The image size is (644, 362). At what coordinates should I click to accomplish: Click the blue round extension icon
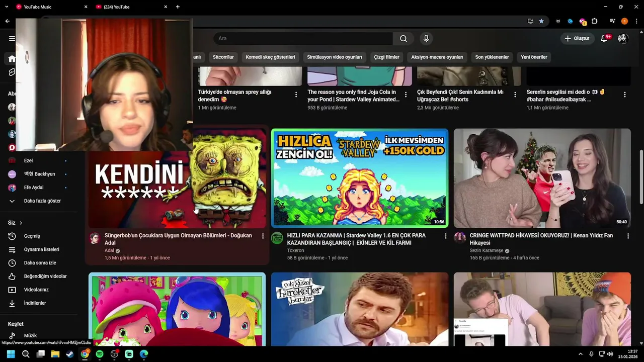pos(570,21)
